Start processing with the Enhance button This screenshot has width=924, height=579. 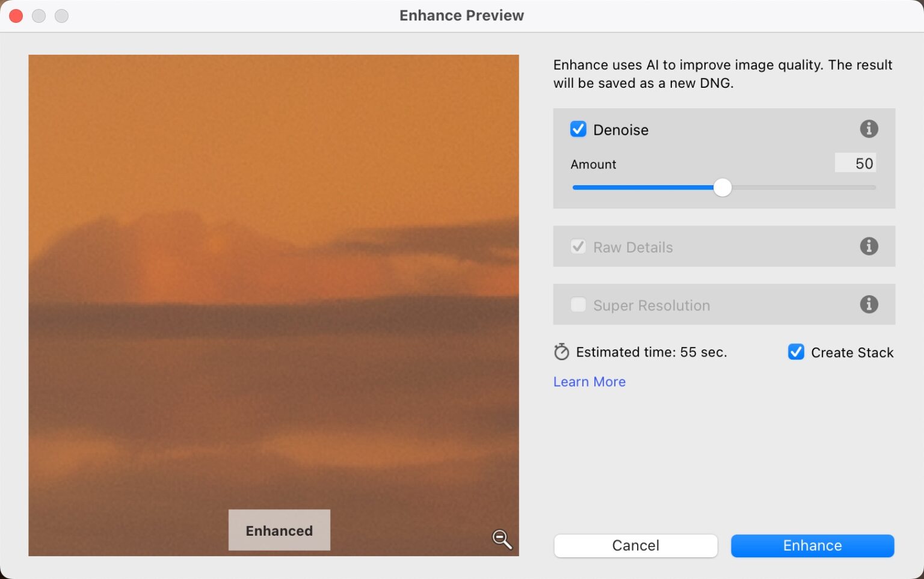coord(812,545)
